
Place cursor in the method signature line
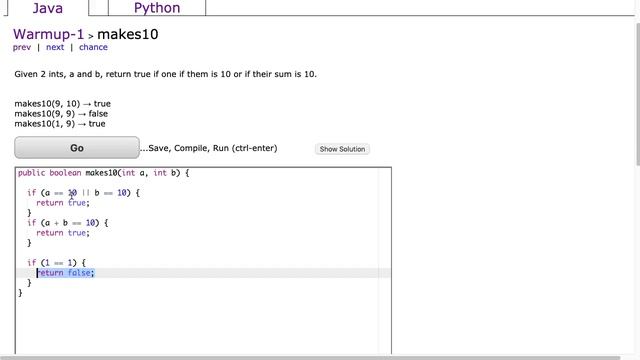[x=103, y=173]
